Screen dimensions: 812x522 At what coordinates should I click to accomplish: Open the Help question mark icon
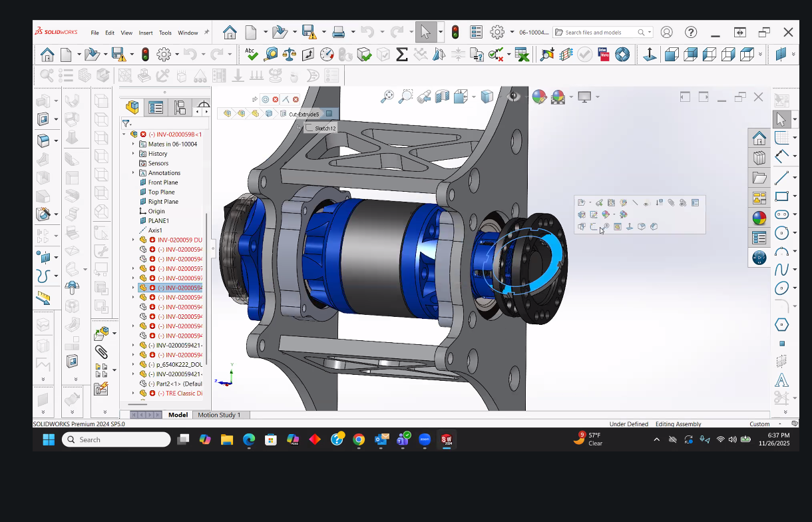(691, 32)
